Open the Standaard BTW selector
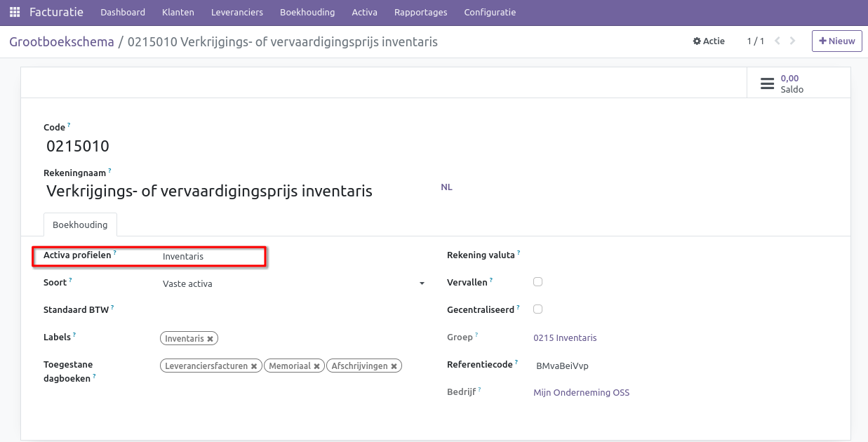 [x=211, y=309]
